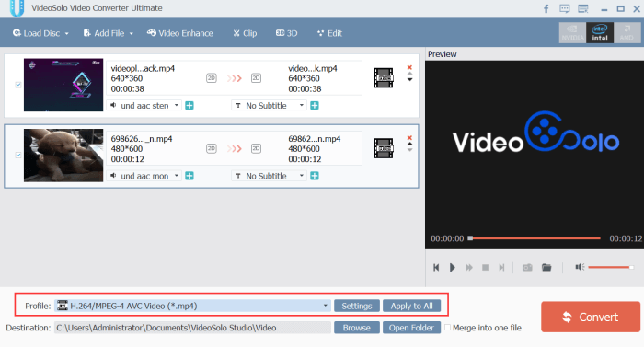Open the Facebook page icon

pyautogui.click(x=546, y=8)
